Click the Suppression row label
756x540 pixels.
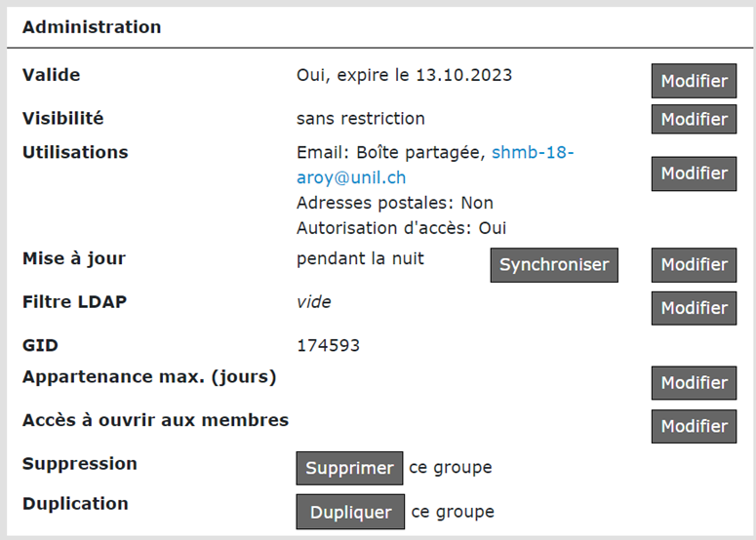tap(80, 463)
